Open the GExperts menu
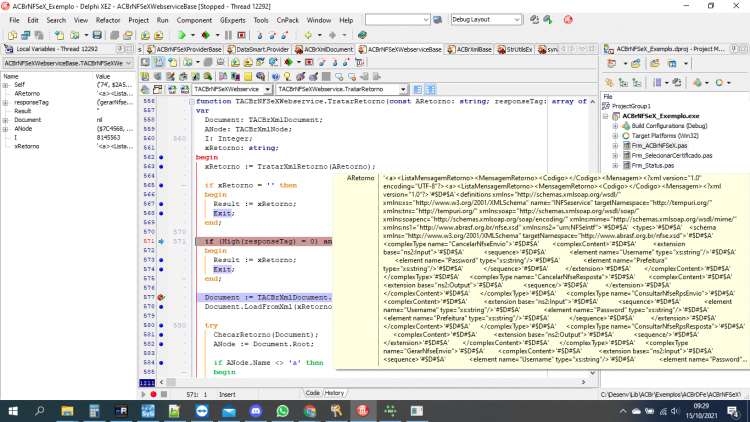 tap(232, 20)
